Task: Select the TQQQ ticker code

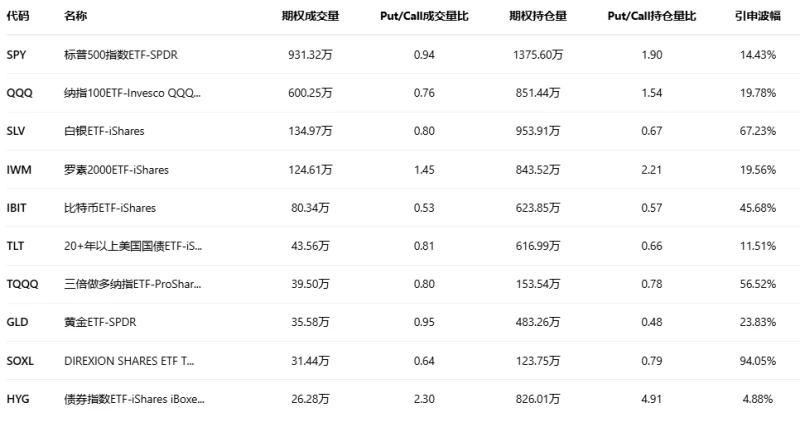Action: point(21,284)
